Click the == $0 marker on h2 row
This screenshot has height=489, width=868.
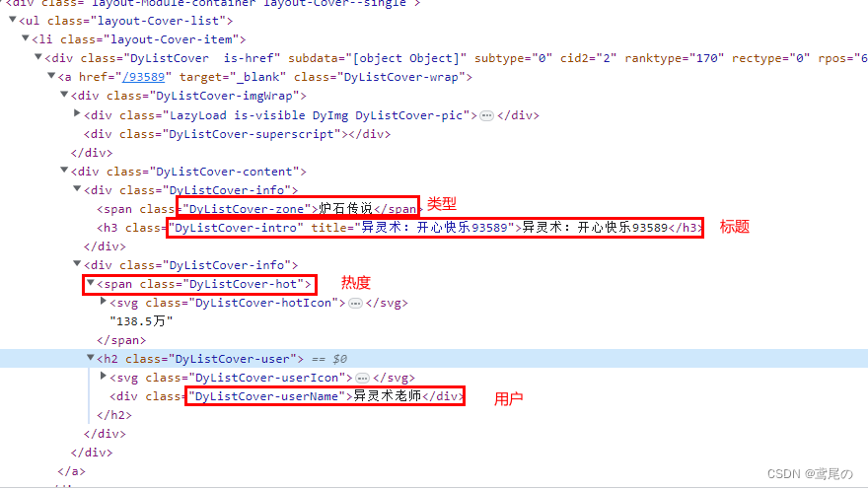[329, 359]
